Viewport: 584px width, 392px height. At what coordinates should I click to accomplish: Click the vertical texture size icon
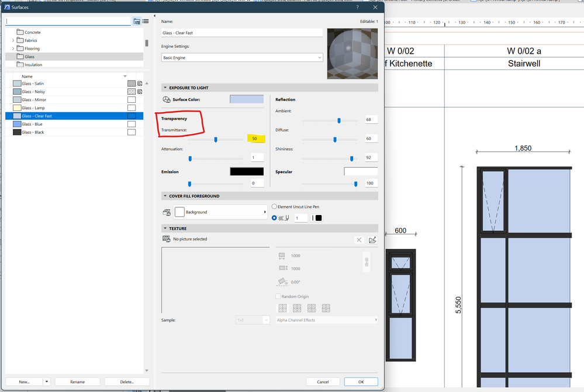(x=283, y=268)
